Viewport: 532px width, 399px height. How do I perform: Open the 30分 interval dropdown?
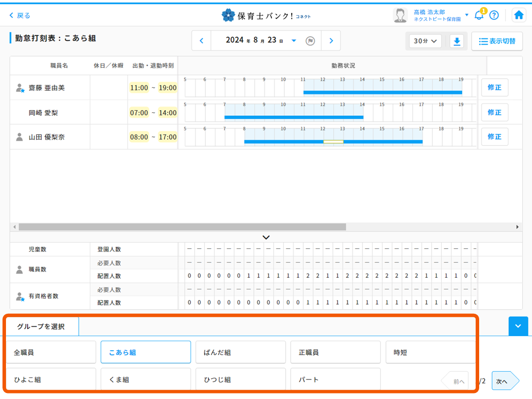click(x=424, y=41)
